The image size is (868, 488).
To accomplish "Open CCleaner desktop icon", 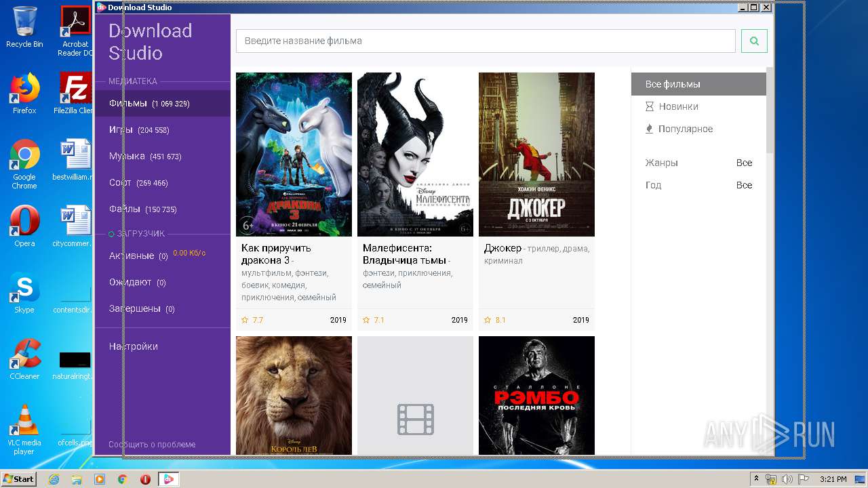I will click(x=24, y=359).
